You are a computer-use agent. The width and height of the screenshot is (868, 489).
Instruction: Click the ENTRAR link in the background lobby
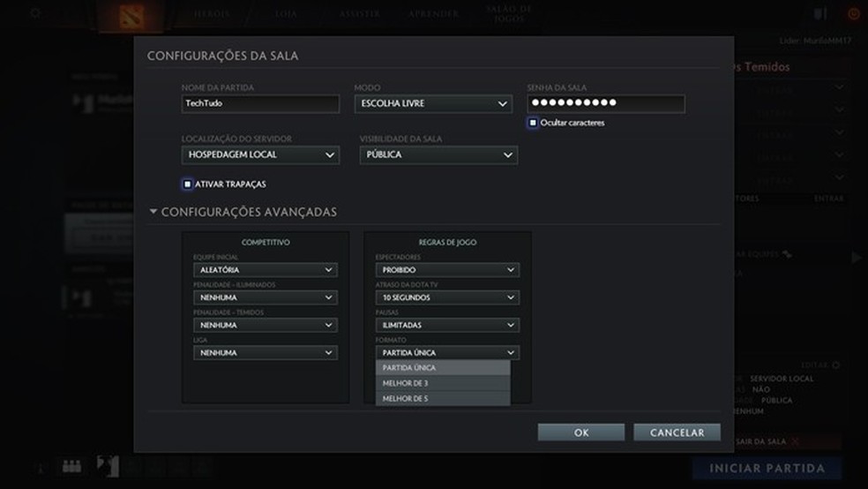tap(828, 199)
